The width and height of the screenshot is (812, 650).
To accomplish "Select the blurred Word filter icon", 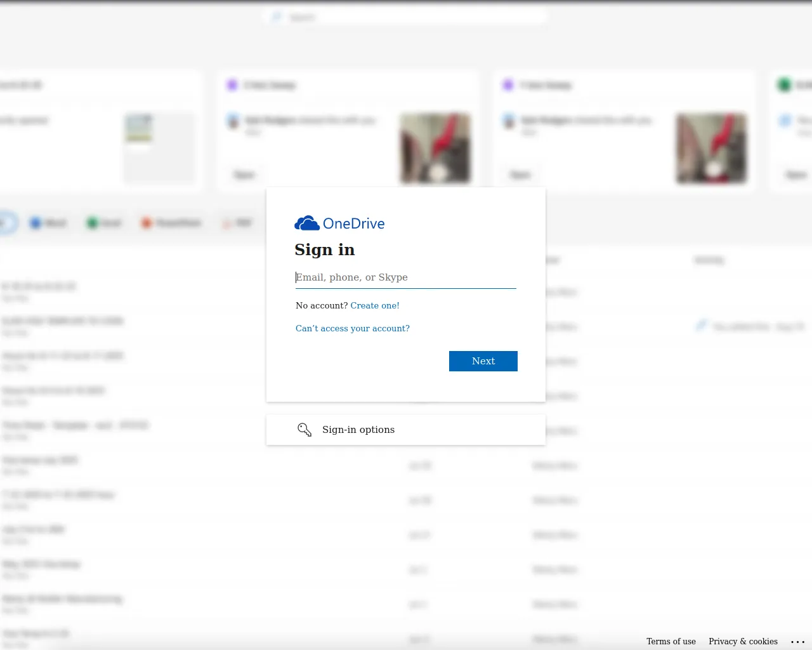I will 36,223.
